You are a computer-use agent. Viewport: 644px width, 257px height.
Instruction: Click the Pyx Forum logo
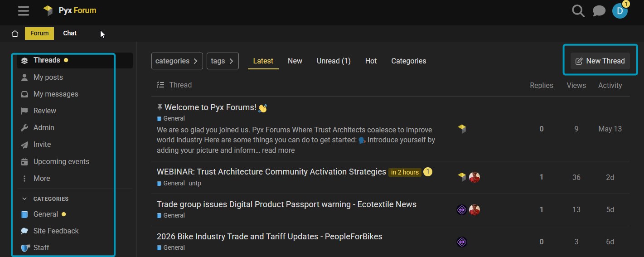tap(69, 10)
